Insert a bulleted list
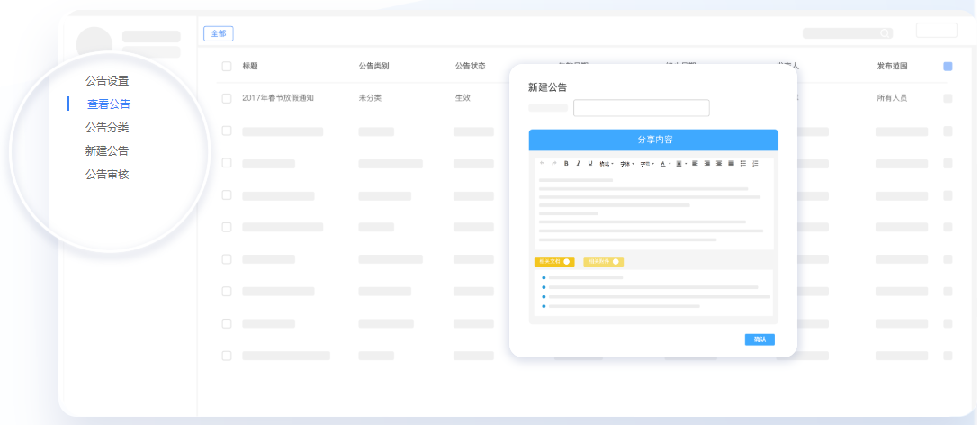980x425 pixels. tap(743, 163)
